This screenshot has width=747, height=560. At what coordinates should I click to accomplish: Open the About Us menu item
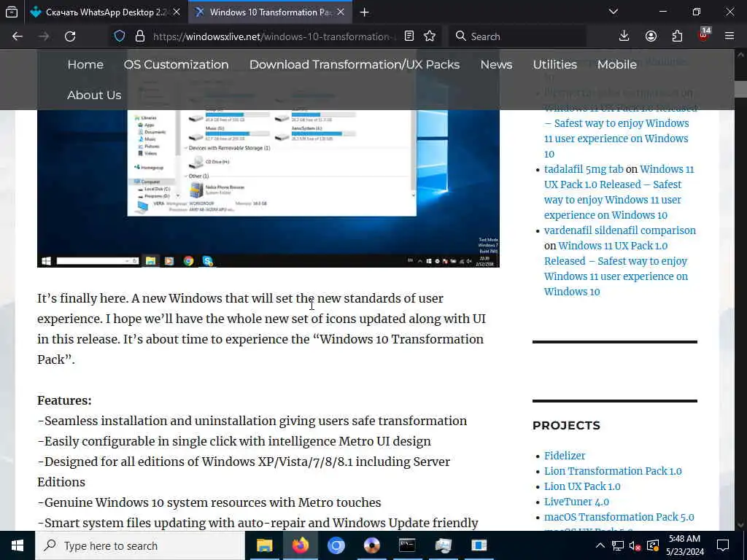coord(94,95)
